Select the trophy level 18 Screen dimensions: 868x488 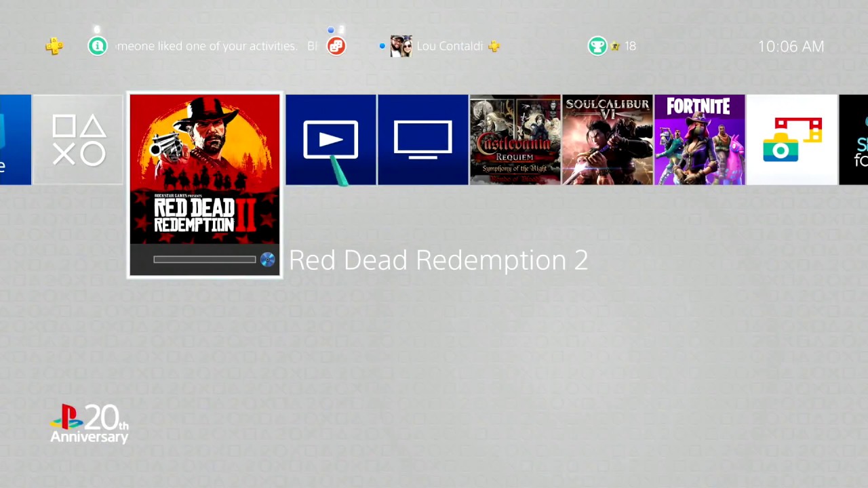pyautogui.click(x=630, y=46)
